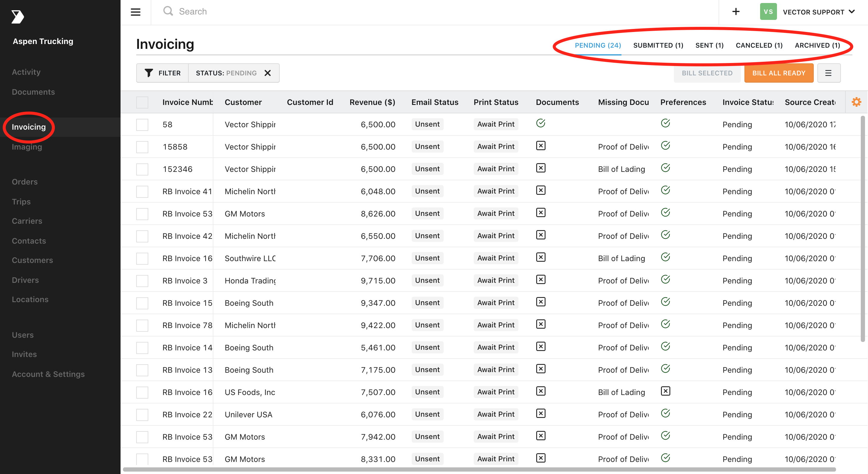This screenshot has height=474, width=868.
Task: Click green documents checkmark for invoice 58
Action: click(x=540, y=123)
